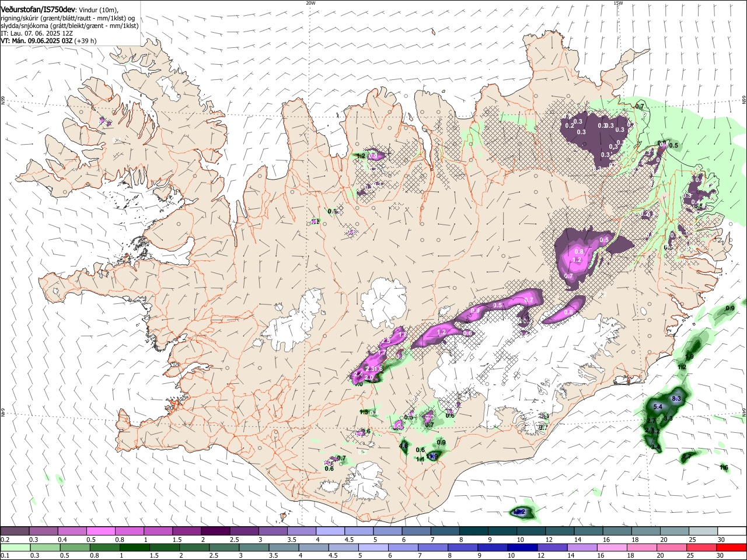Pick top color bar swatch between 2 and 2.5
The height and width of the screenshot is (560, 747).
click(215, 531)
